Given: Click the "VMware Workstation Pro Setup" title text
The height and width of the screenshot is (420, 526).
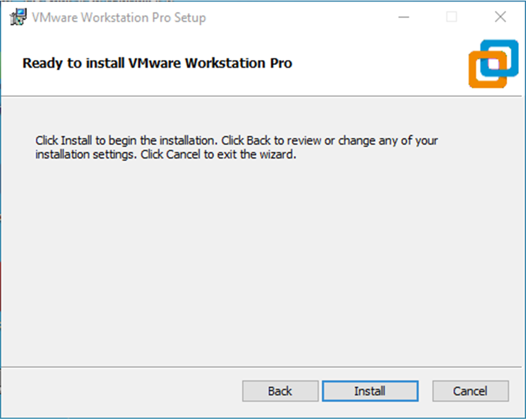Looking at the screenshot, I should (118, 17).
